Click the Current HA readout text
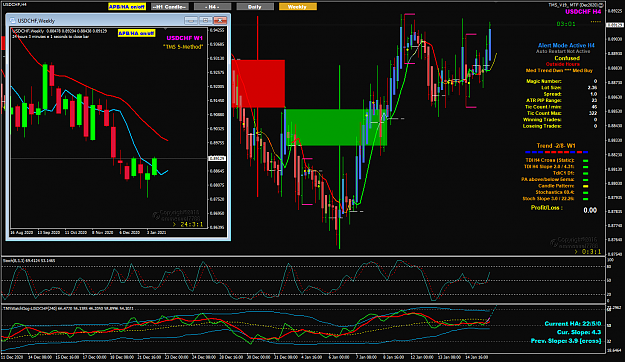This screenshot has height=362, width=625. pyautogui.click(x=573, y=324)
